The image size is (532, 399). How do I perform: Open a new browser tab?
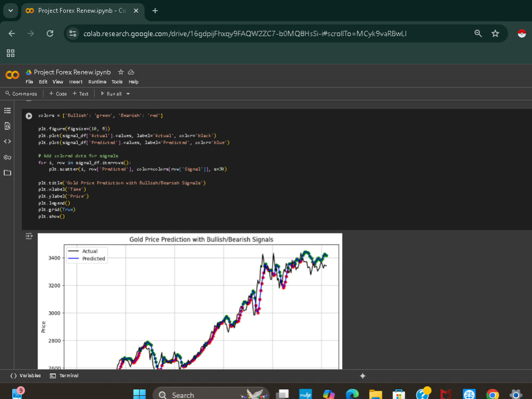[x=155, y=11]
